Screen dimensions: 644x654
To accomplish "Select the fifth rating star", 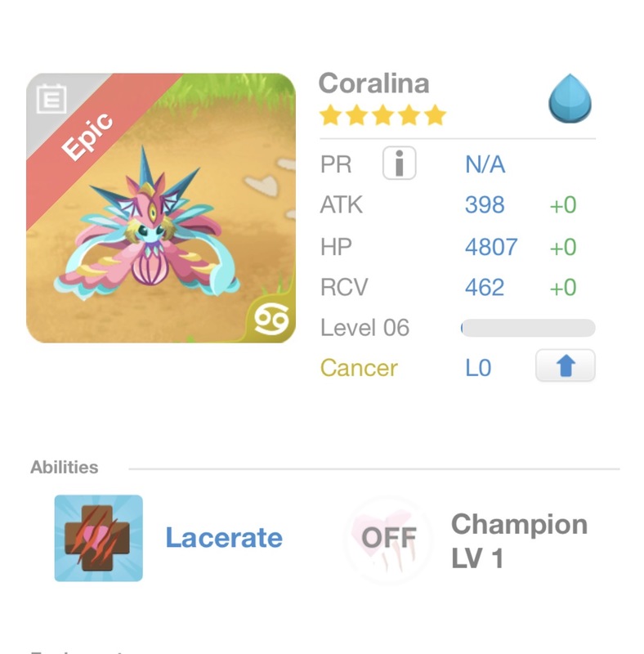I will [434, 115].
